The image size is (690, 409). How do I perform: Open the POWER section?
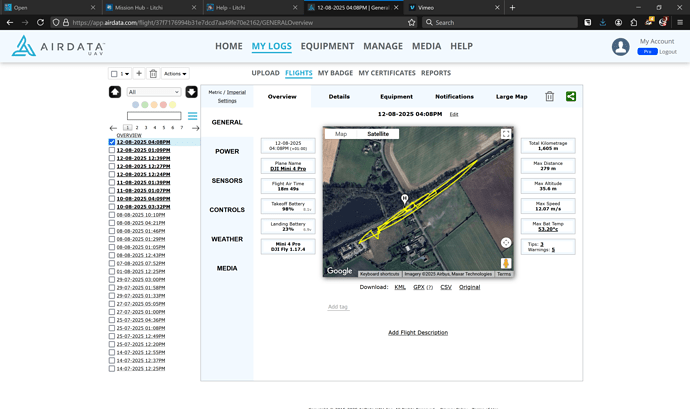point(227,151)
